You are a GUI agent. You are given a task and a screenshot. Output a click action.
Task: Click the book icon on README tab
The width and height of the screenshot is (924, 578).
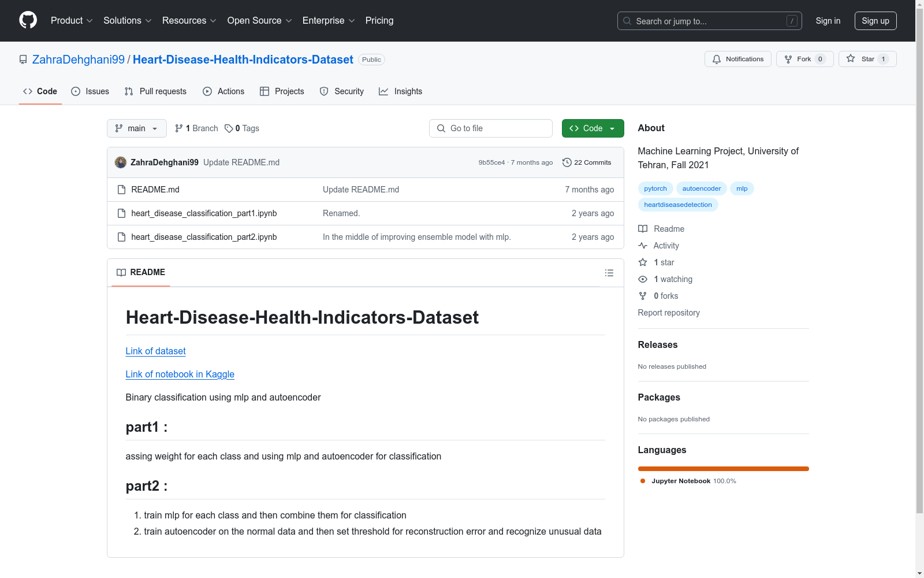click(x=121, y=272)
